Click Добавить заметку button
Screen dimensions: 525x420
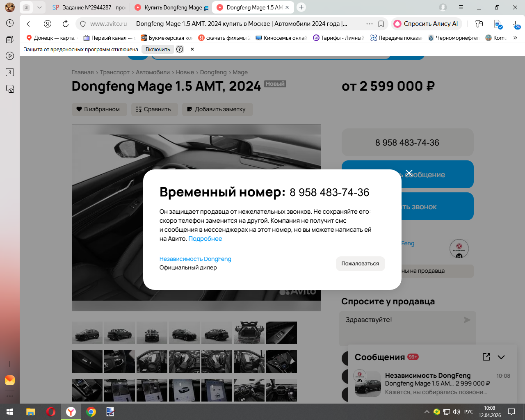coord(217,110)
